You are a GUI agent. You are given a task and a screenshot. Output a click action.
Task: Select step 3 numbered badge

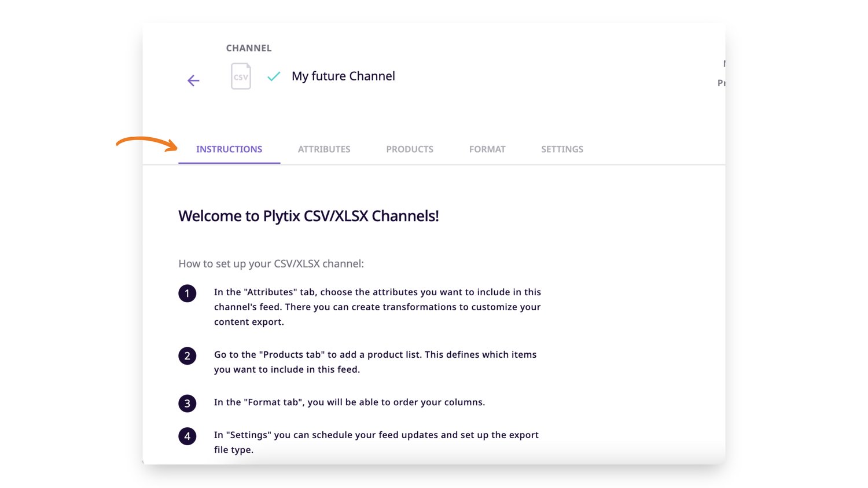click(187, 403)
